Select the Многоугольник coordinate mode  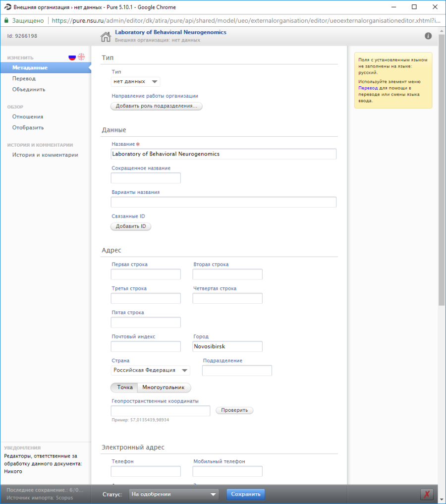click(163, 388)
